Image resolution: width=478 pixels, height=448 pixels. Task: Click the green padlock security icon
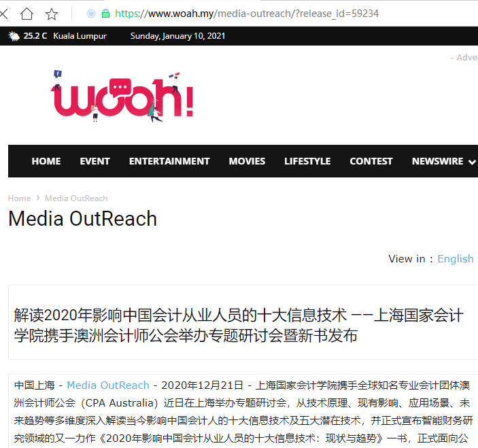105,14
